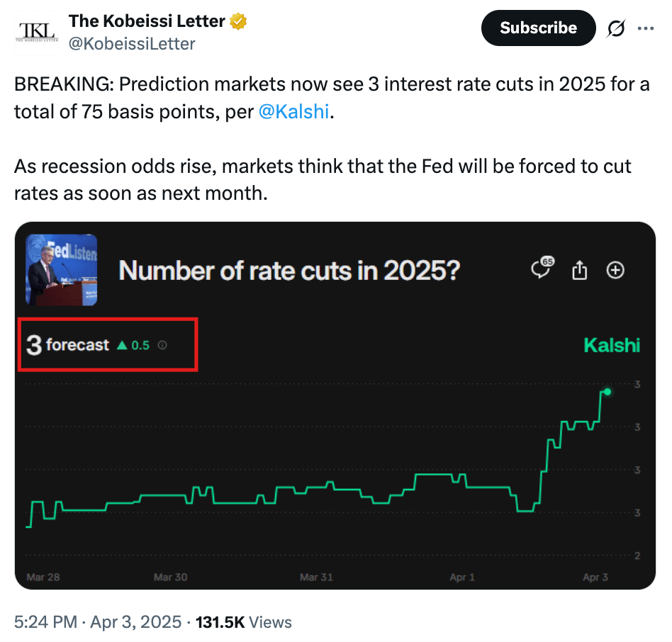Screen dimensions: 672x642
Task: Click the share icon on the chart
Action: click(x=580, y=270)
